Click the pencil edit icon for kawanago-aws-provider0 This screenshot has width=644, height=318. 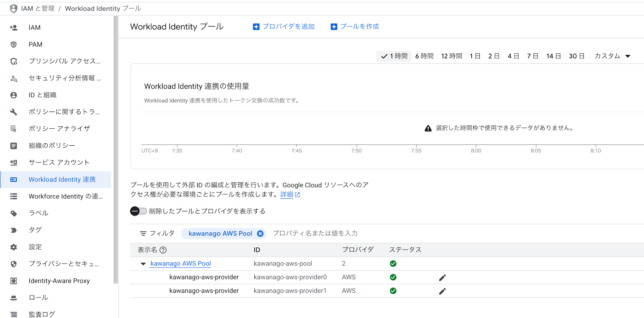pos(442,277)
